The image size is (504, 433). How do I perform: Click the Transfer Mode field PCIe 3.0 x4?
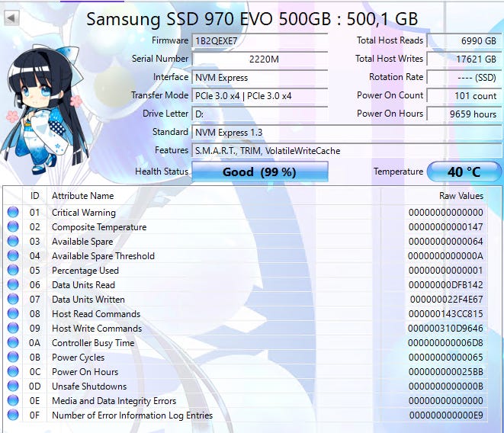pyautogui.click(x=260, y=96)
